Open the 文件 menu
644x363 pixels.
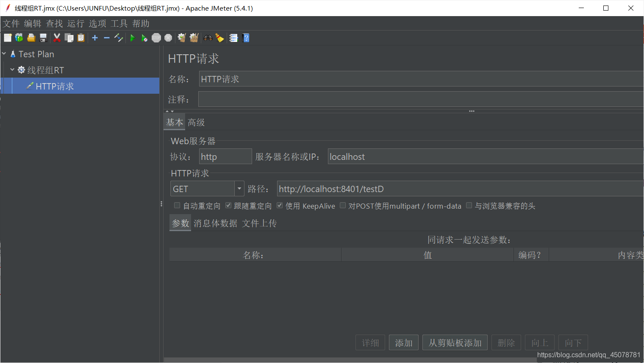pos(11,23)
